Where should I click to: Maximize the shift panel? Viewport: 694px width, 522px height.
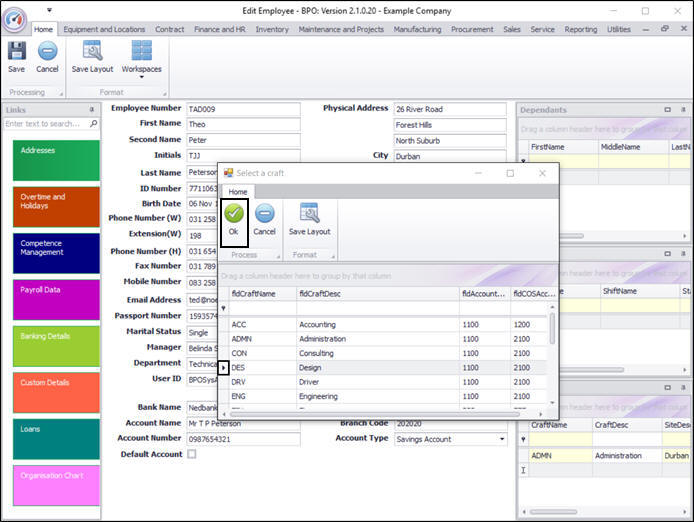point(667,254)
